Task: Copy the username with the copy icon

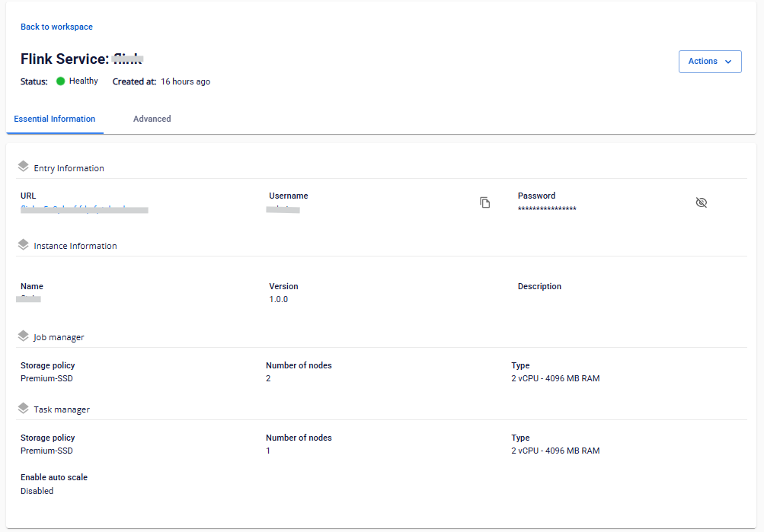Action: (x=484, y=202)
